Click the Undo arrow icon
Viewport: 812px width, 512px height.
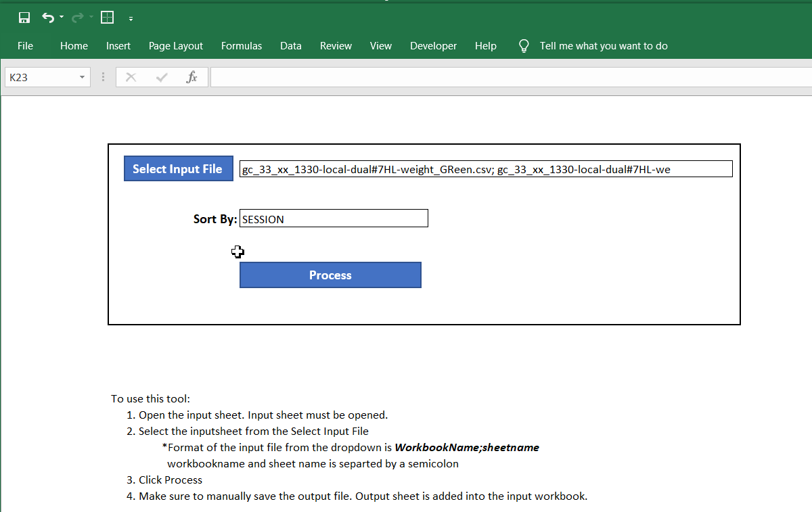click(47, 18)
